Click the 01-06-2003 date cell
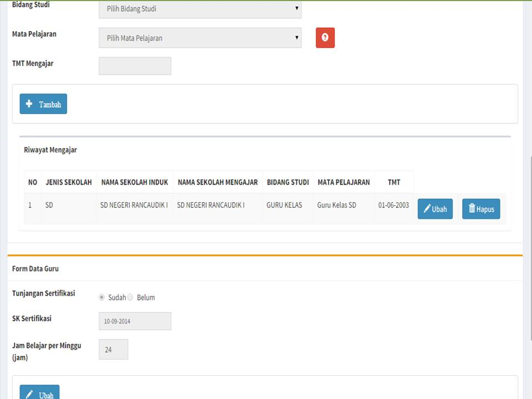This screenshot has width=532, height=399. click(393, 205)
